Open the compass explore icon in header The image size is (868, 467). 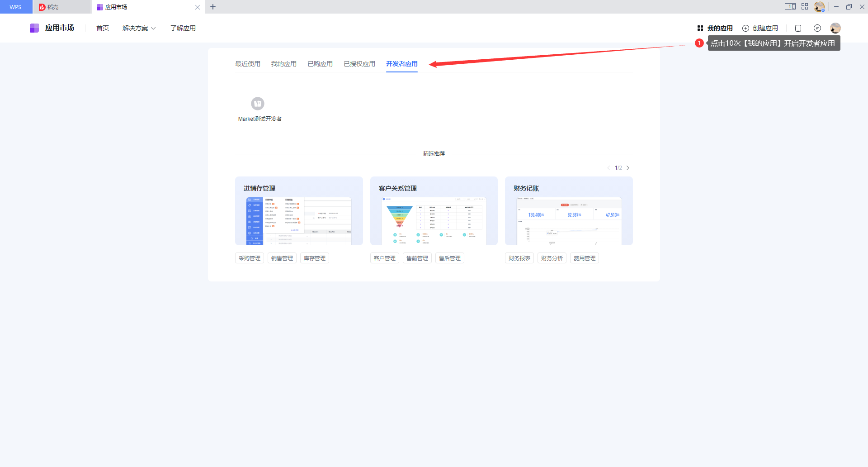click(x=817, y=28)
